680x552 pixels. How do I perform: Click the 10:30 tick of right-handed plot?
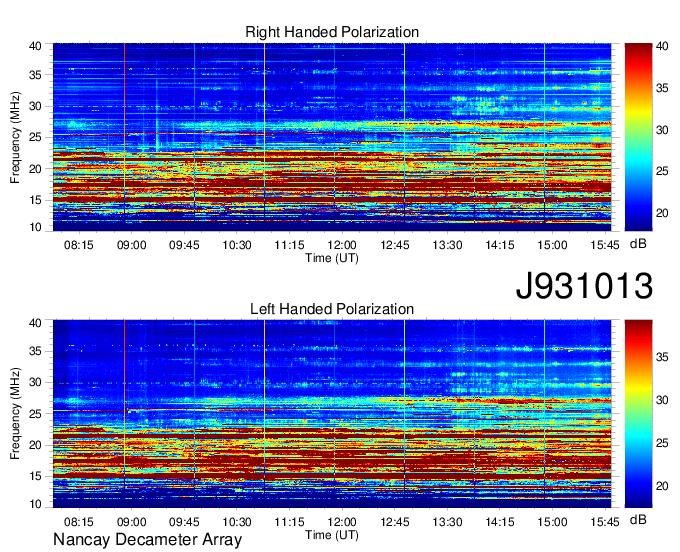(x=237, y=245)
